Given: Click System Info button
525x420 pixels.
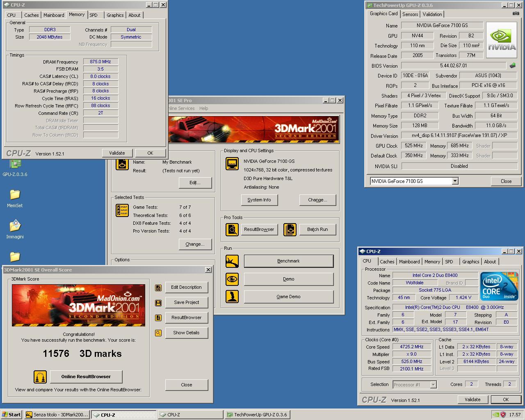Looking at the screenshot, I should point(259,200).
